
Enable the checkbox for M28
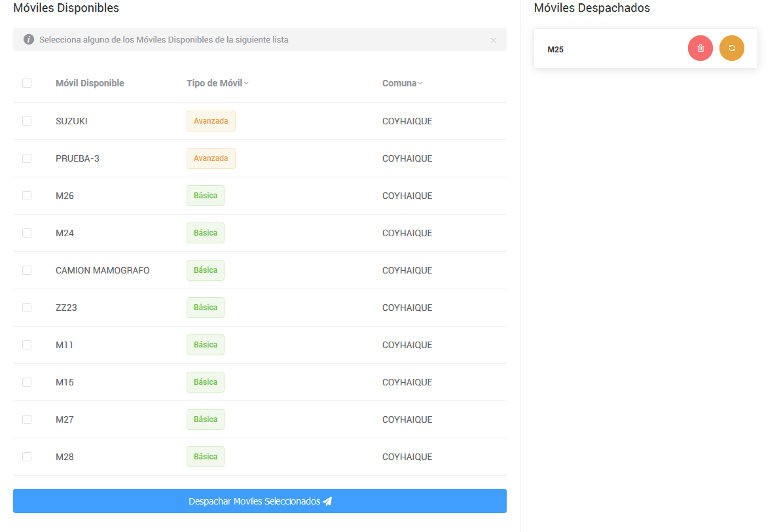click(27, 457)
